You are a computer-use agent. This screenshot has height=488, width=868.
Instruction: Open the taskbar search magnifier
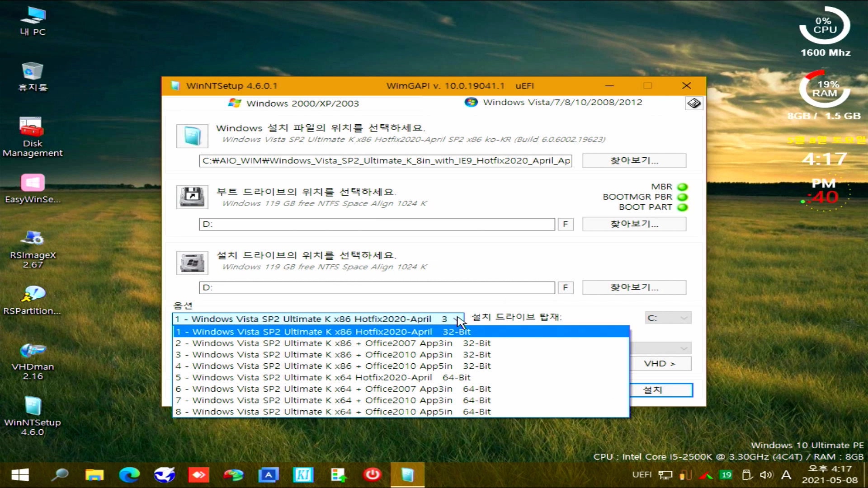click(59, 475)
